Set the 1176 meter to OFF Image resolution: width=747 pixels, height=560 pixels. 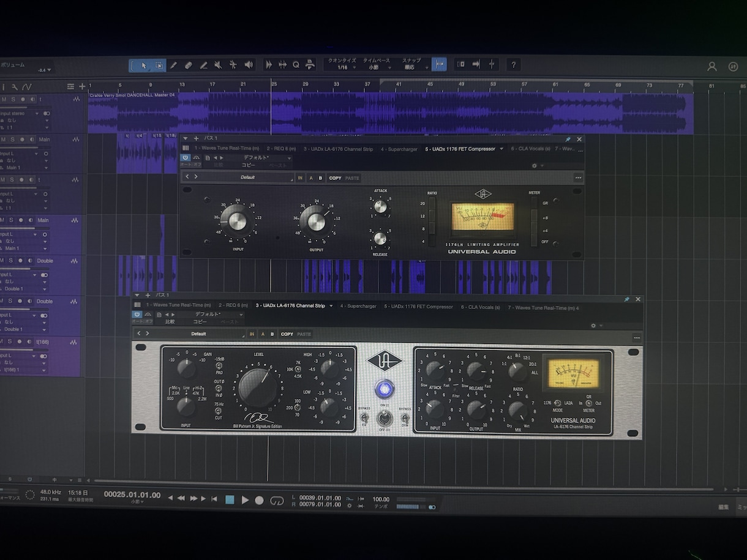pyautogui.click(x=533, y=241)
